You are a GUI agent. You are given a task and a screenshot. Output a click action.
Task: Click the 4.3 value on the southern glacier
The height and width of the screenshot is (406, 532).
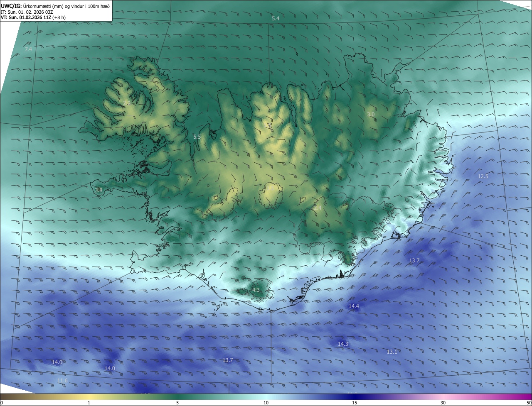click(x=256, y=290)
